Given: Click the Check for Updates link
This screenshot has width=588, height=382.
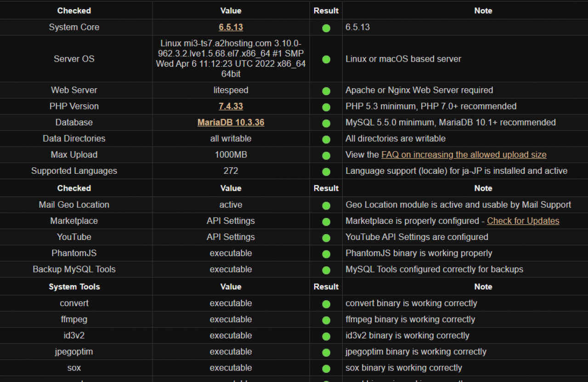Looking at the screenshot, I should tap(523, 221).
